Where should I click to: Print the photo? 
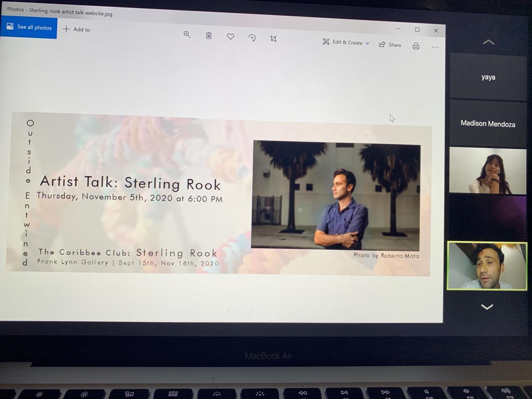coord(416,46)
